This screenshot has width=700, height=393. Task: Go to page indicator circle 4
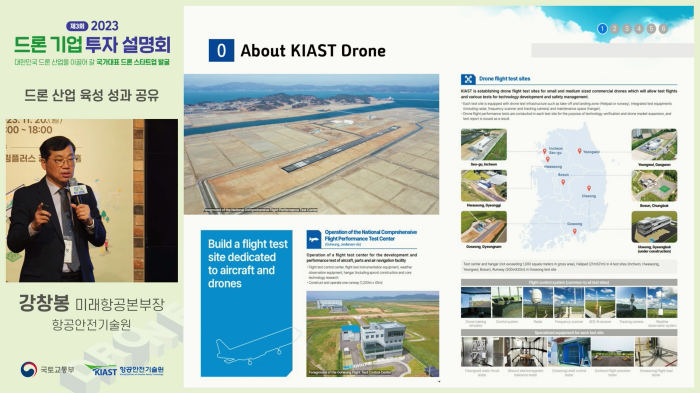(x=639, y=29)
